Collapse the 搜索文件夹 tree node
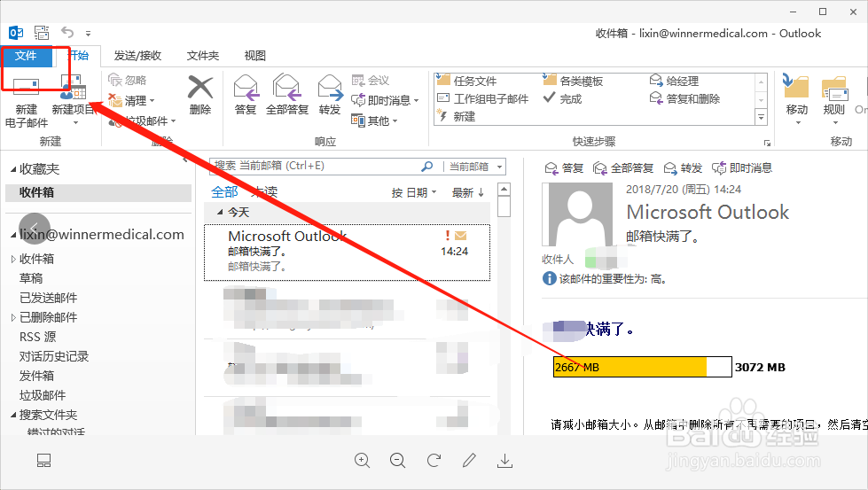 click(x=13, y=415)
